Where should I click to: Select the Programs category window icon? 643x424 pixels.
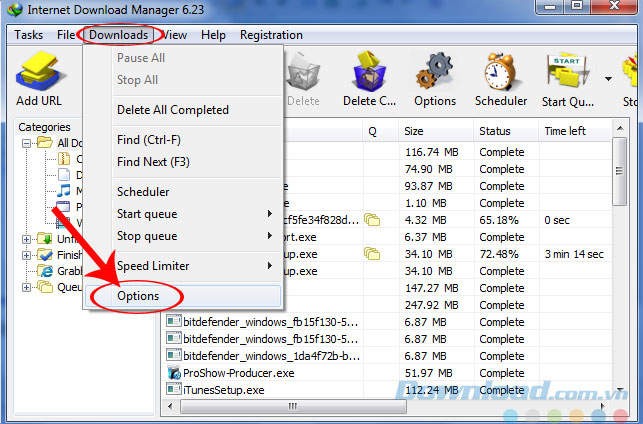coord(63,206)
